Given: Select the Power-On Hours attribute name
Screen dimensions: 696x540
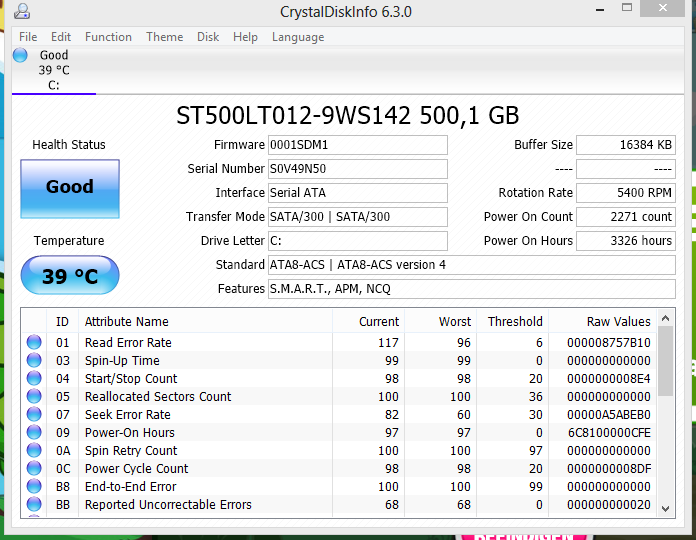Looking at the screenshot, I should 130,433.
